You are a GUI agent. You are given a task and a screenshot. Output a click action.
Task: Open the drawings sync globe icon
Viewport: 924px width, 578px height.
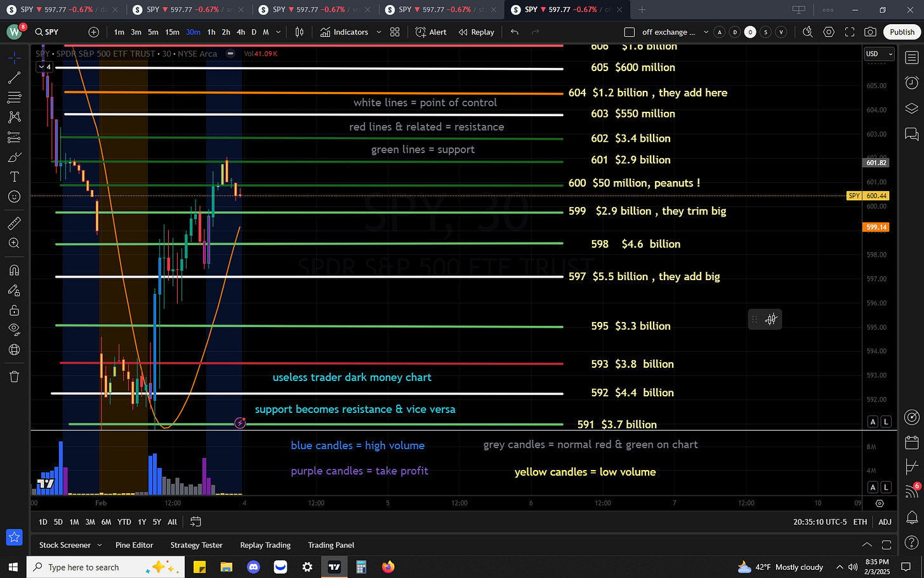tap(14, 349)
